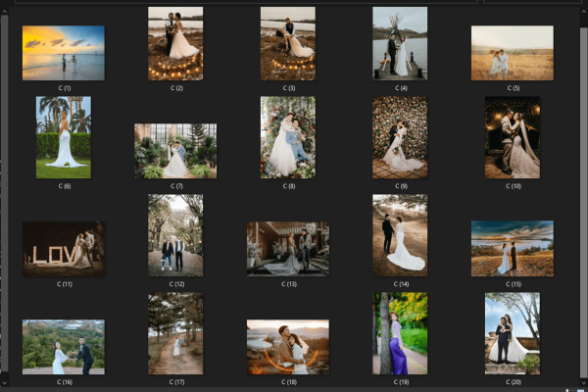Screen dimensions: 588x392
Task: Select the indoor cafe photo C (13)
Action: (x=288, y=248)
